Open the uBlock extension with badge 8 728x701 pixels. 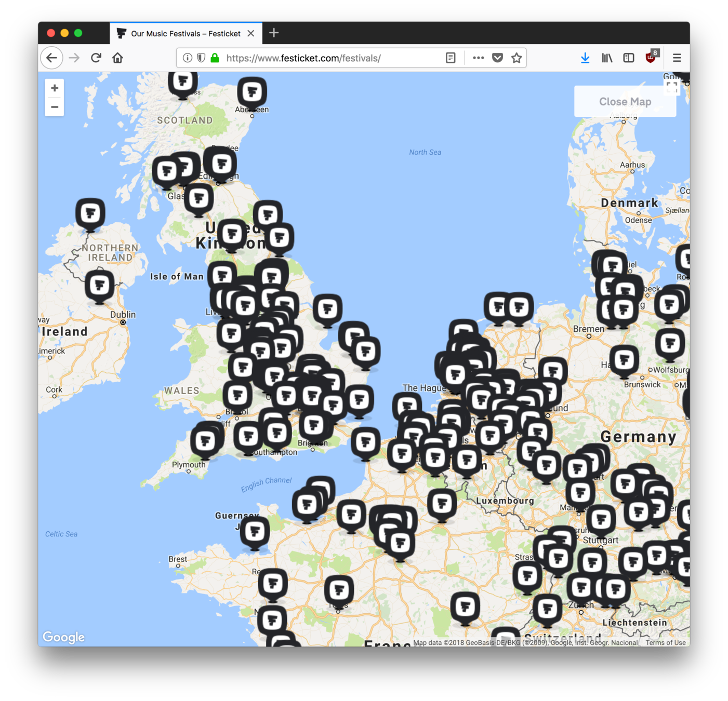652,57
